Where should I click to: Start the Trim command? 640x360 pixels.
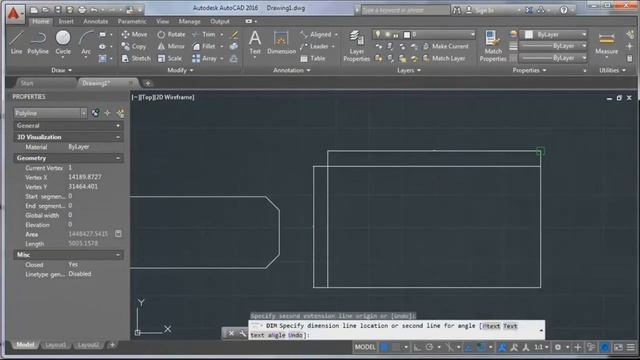(x=204, y=35)
